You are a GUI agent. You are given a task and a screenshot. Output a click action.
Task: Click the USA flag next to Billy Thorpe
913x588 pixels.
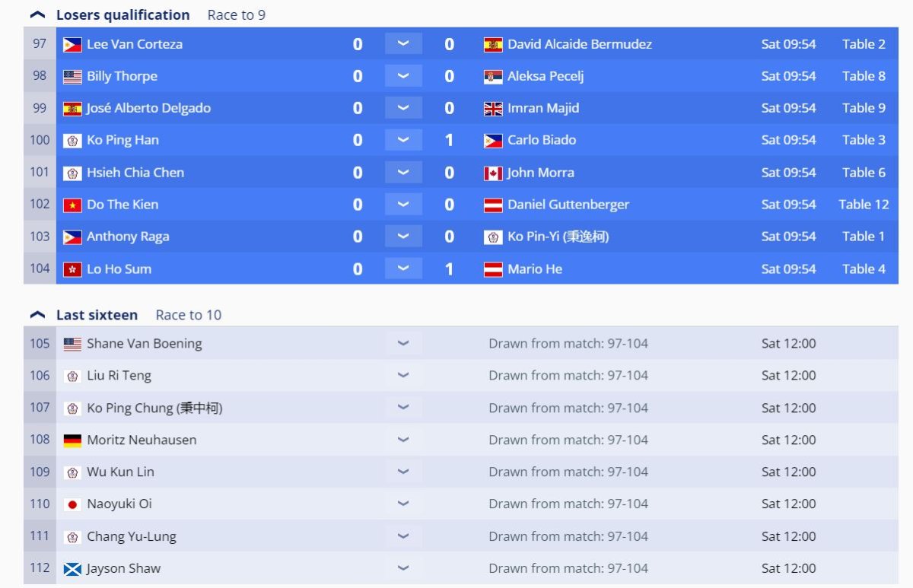click(72, 77)
